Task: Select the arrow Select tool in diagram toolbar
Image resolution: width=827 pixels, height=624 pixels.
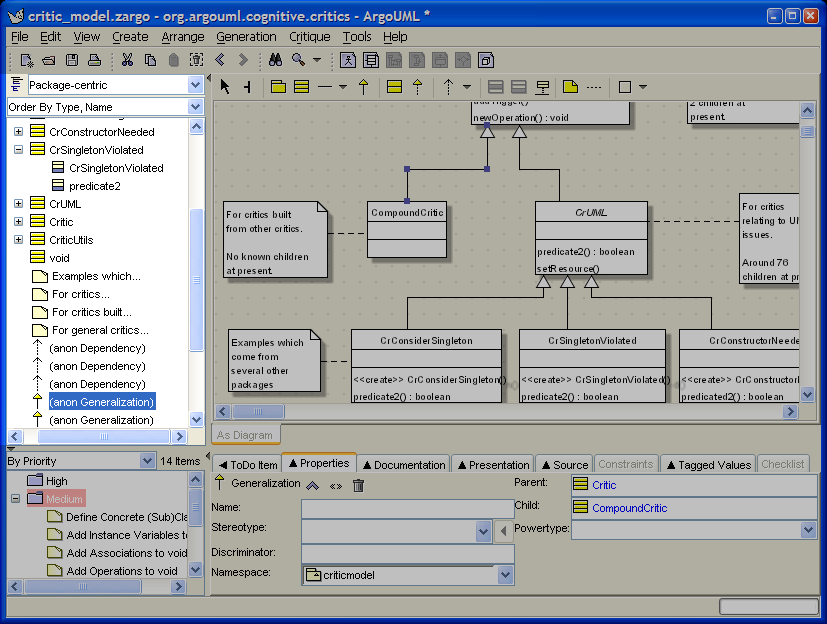Action: coord(225,87)
